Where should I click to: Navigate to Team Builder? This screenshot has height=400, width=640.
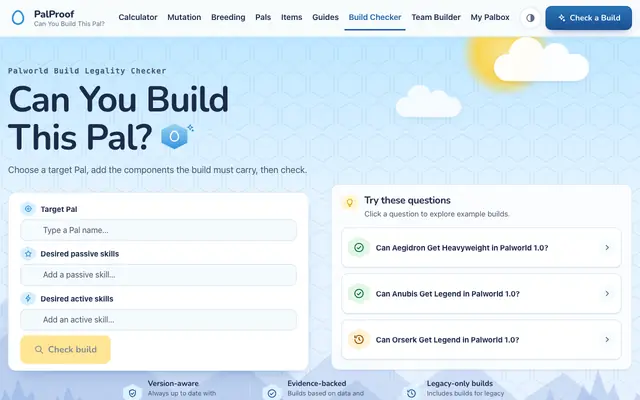436,18
